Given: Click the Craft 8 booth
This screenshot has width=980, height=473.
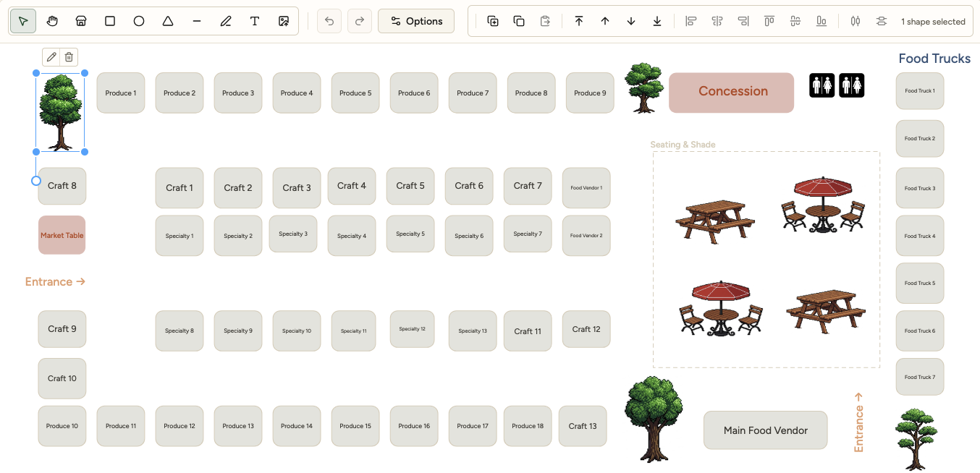Looking at the screenshot, I should (x=62, y=186).
